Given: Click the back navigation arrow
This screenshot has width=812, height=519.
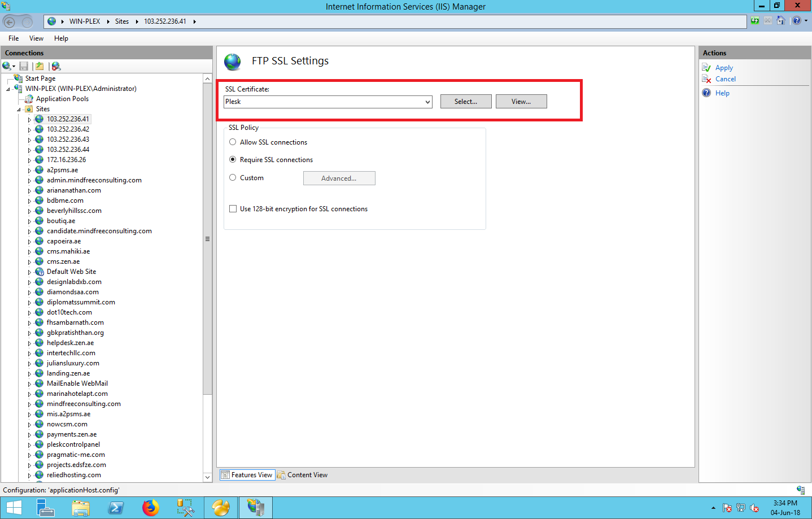Looking at the screenshot, I should 10,22.
